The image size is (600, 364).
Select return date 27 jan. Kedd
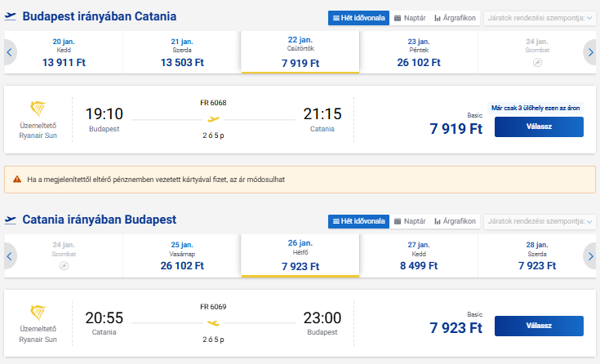418,255
